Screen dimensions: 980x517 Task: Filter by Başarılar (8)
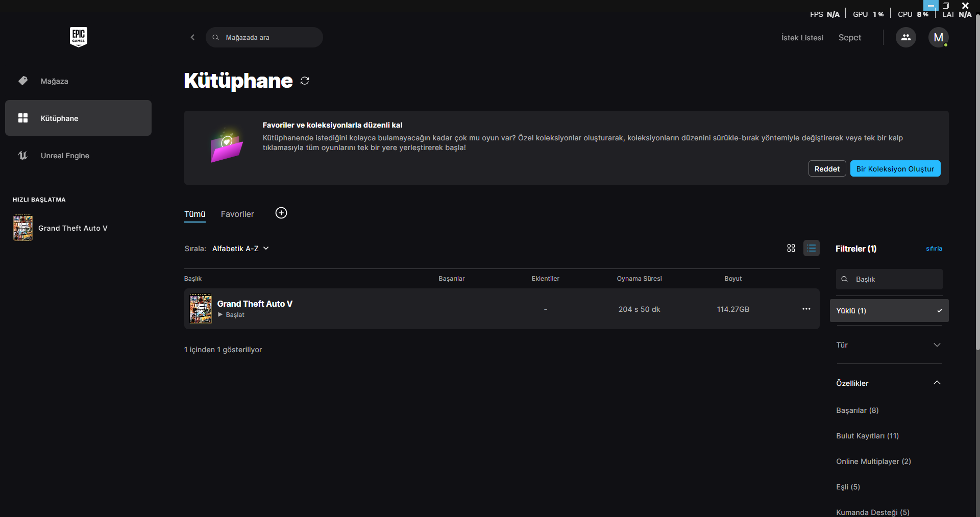(857, 410)
